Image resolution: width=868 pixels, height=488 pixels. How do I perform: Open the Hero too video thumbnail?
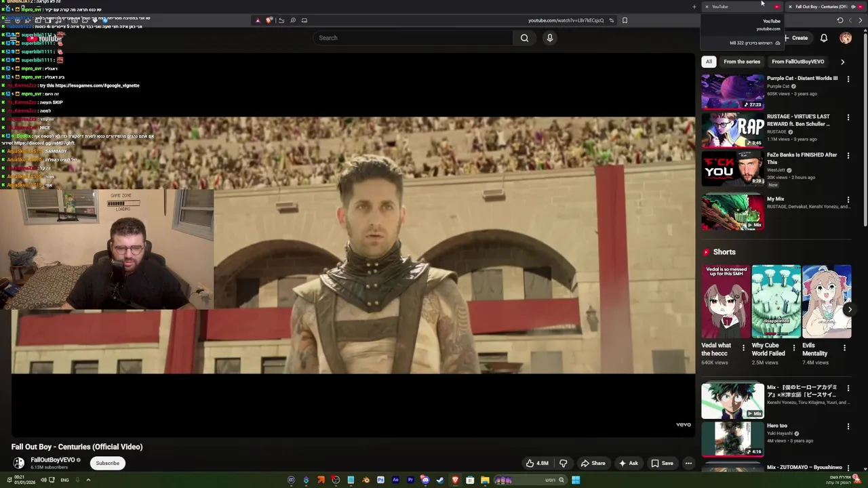pos(732,439)
